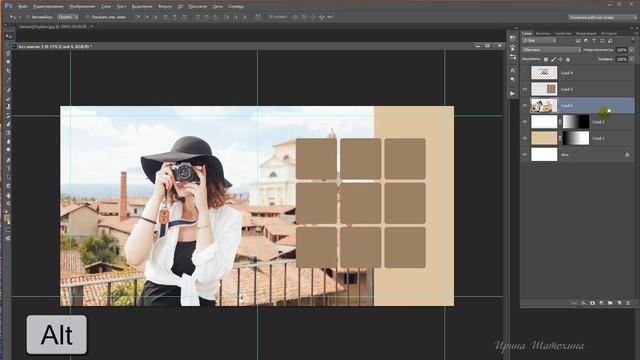Image resolution: width=640 pixels, height=360 pixels.
Task: Open the Редактирование menu
Action: click(x=48, y=7)
